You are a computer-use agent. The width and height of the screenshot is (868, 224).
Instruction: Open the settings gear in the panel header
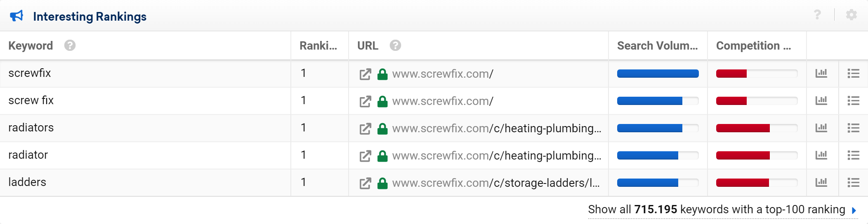(851, 15)
